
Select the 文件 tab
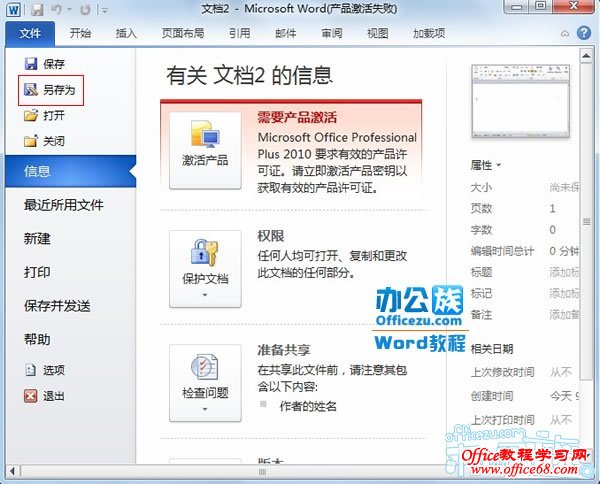point(30,34)
